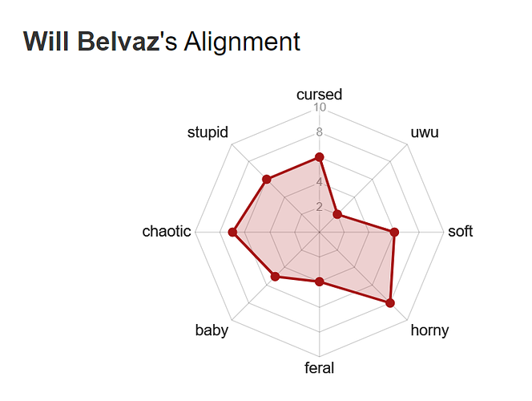Viewport: 532px width, 401px height.
Task: Select the "chaotic" axis label
Action: click(167, 233)
